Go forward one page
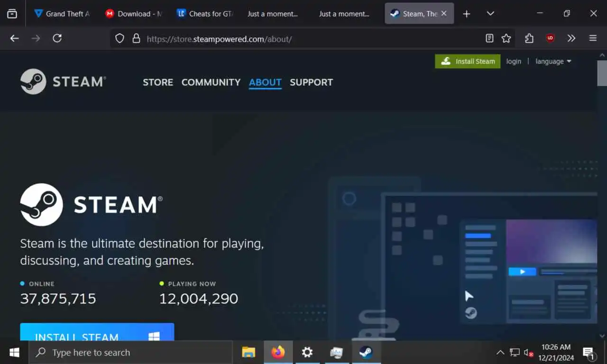 coord(36,38)
